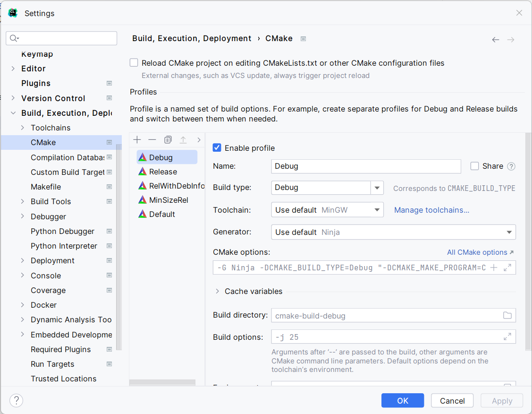This screenshot has width=532, height=414.
Task: Open Keymap settings page
Action: tap(37, 54)
